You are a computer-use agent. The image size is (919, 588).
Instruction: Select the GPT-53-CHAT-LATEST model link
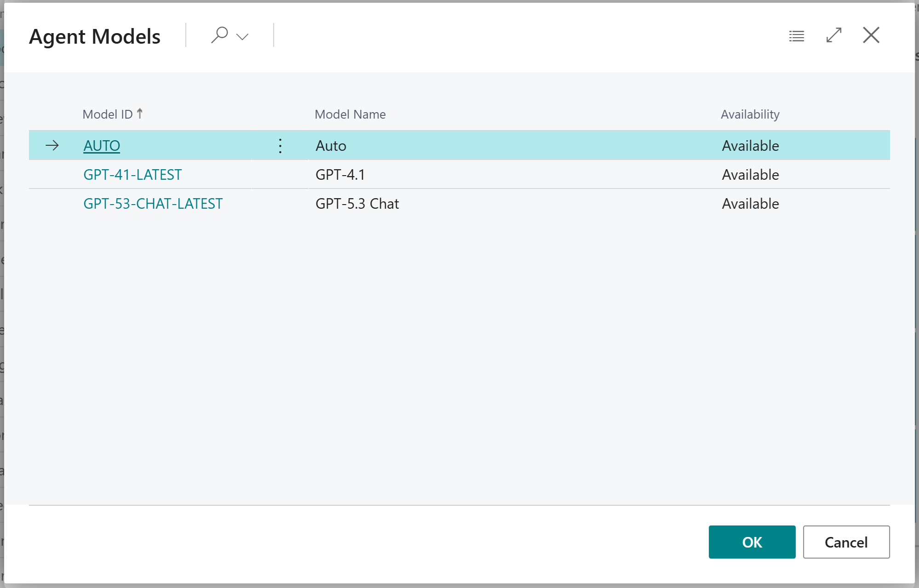tap(153, 204)
